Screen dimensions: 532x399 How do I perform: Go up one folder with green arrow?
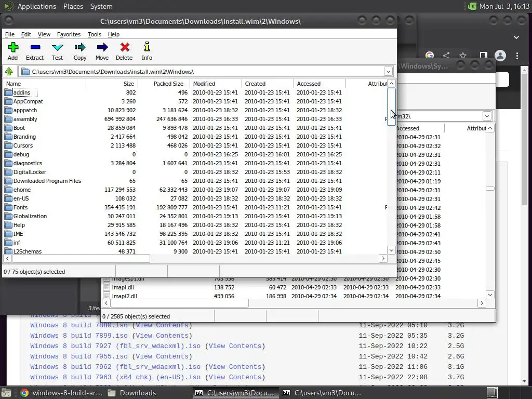coord(9,72)
